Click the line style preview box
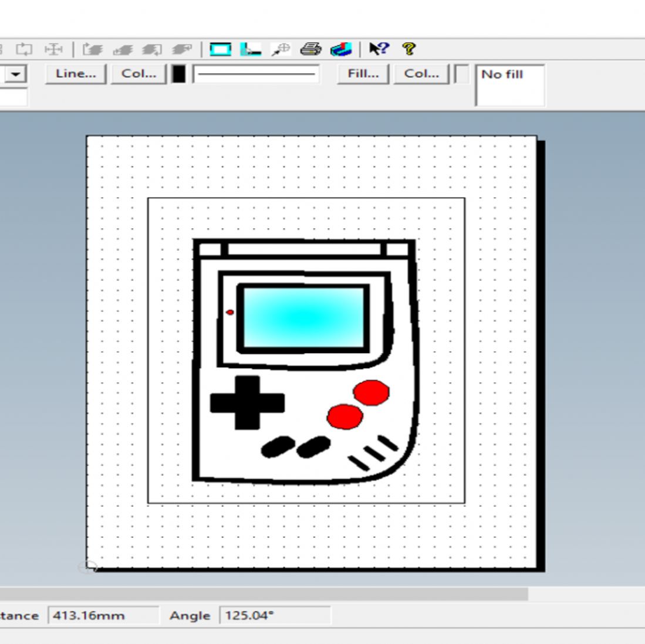Viewport: 645px width, 644px height. [x=256, y=74]
